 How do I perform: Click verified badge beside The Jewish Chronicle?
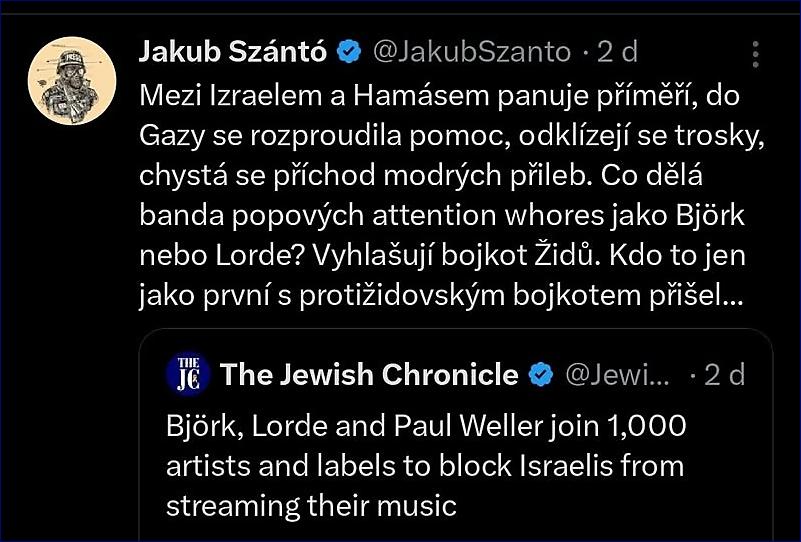[541, 375]
